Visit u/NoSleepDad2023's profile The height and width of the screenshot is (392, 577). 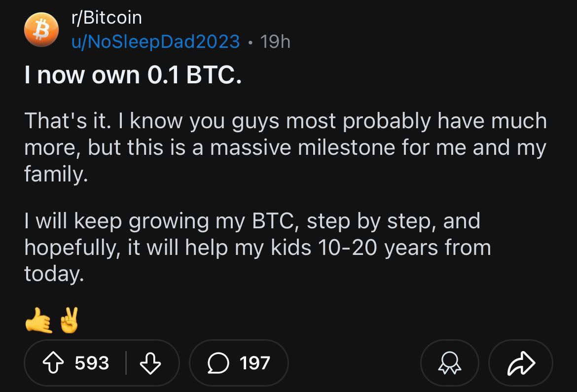156,41
